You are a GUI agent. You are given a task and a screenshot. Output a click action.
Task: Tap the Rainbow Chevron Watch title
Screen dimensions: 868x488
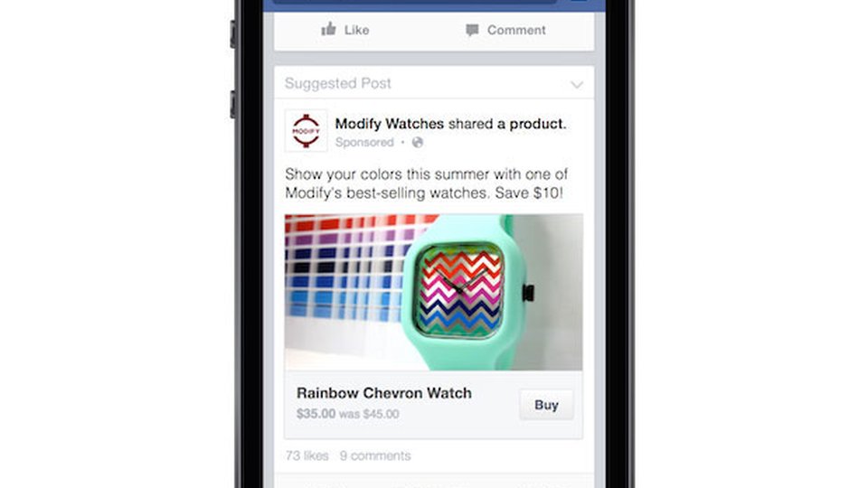click(384, 393)
